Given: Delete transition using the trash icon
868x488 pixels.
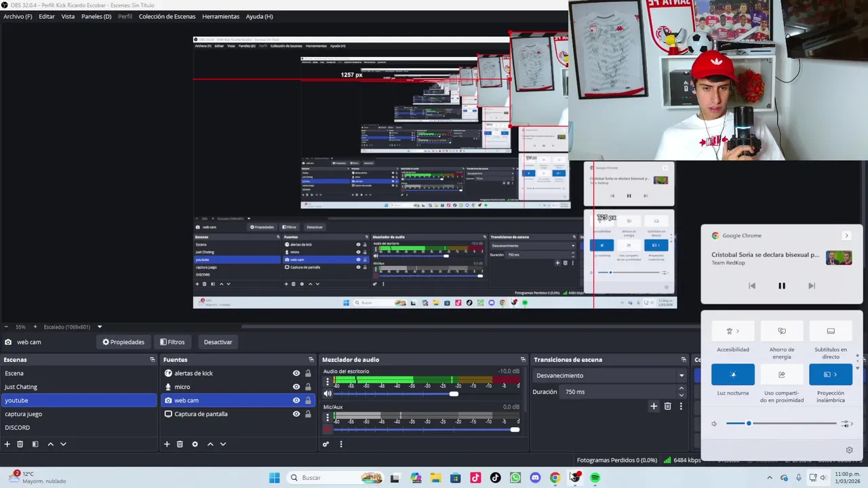Looking at the screenshot, I should point(667,406).
